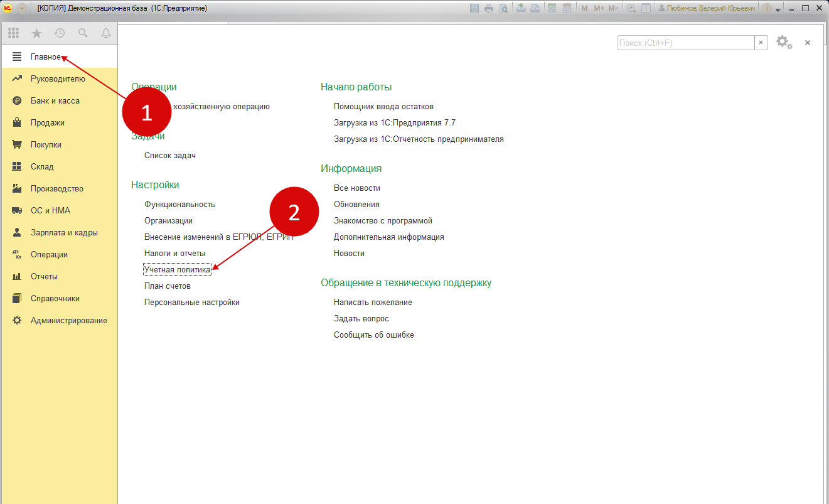The image size is (829, 504).
Task: Expand the dropdown arrow next to info icon
Action: point(778,9)
